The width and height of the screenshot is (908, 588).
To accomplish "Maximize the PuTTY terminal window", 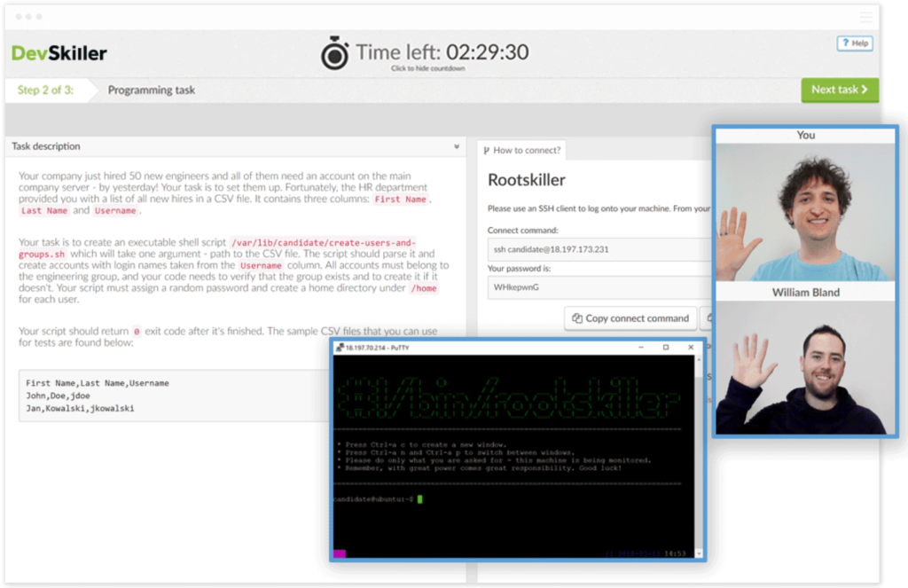I will click(x=666, y=348).
